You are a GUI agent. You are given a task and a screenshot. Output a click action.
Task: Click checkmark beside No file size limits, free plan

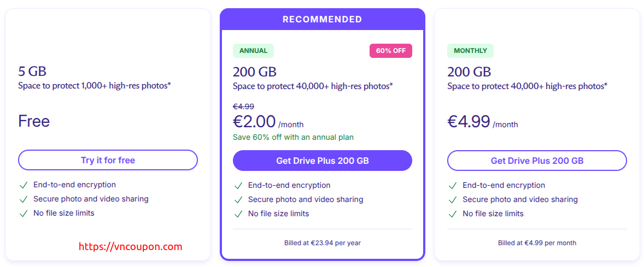click(x=24, y=213)
